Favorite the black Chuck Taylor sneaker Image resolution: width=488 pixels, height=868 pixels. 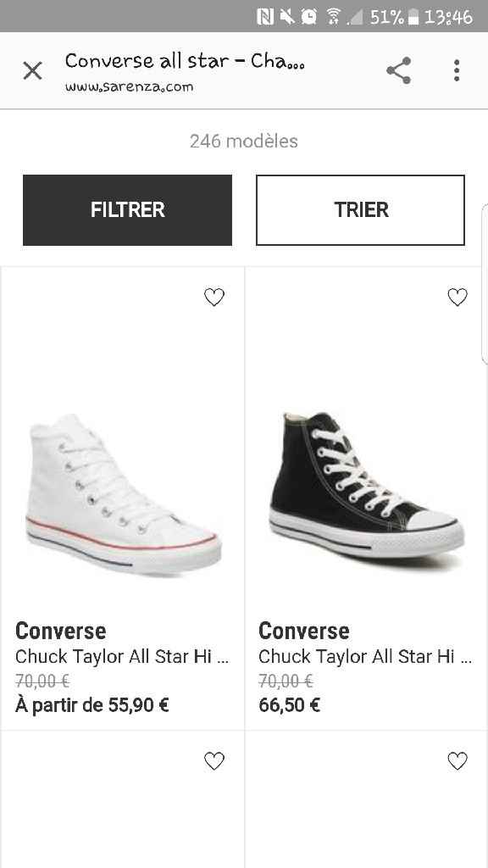[x=457, y=298]
